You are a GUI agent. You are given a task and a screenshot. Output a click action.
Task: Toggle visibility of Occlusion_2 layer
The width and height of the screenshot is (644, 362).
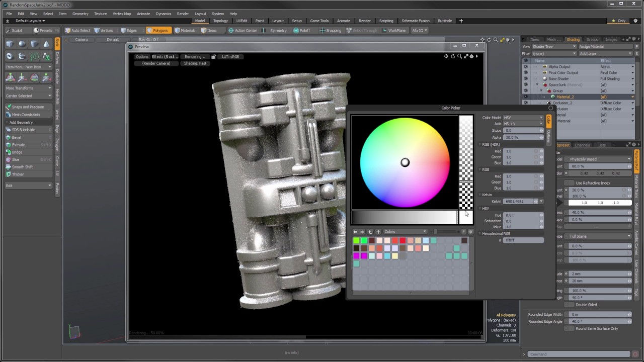tap(526, 103)
